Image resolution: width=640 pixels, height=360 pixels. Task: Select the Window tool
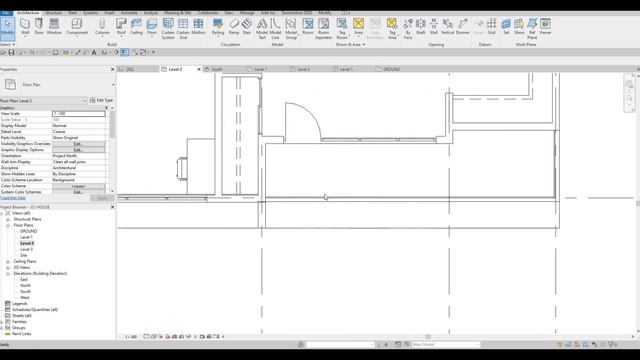[54, 27]
